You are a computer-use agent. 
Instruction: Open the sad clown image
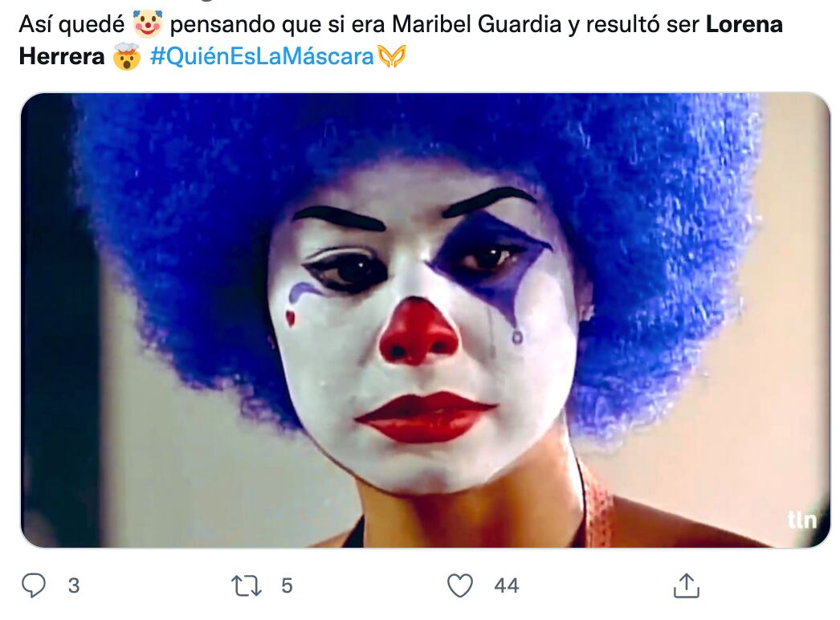[426, 320]
